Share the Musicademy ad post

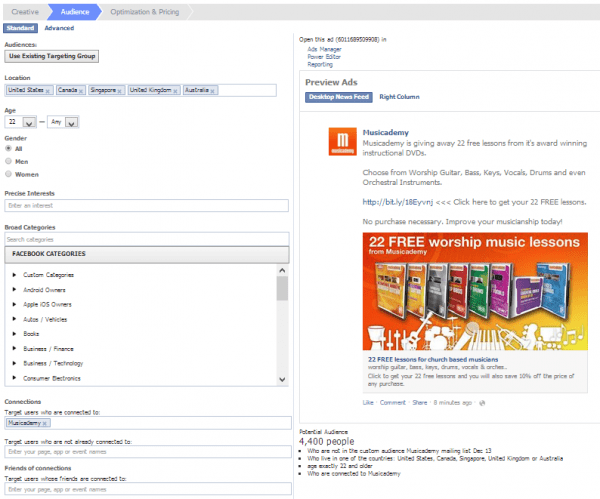point(419,403)
